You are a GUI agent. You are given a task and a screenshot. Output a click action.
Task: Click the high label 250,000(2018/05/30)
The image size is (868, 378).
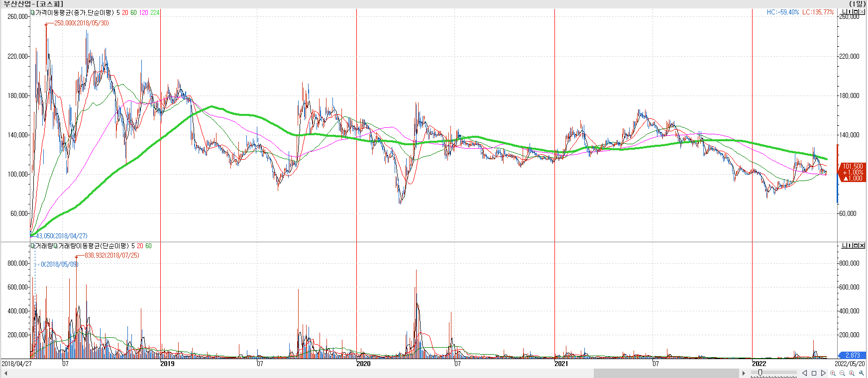tap(81, 23)
